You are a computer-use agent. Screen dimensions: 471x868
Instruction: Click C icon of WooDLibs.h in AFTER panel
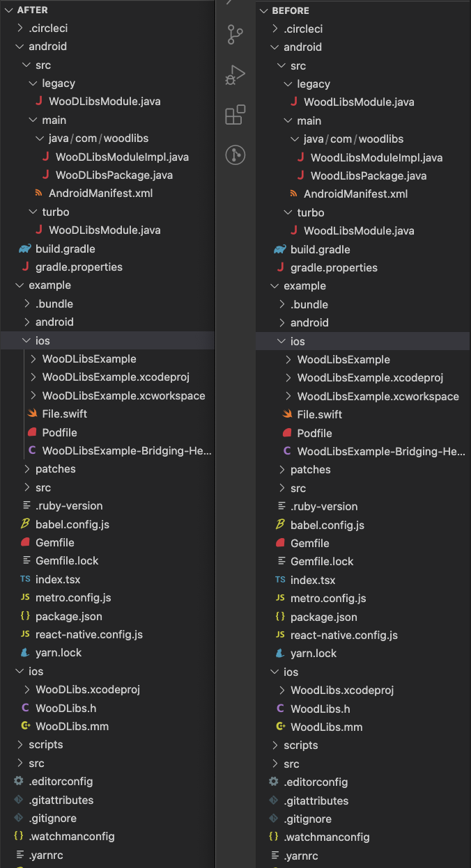(25, 708)
